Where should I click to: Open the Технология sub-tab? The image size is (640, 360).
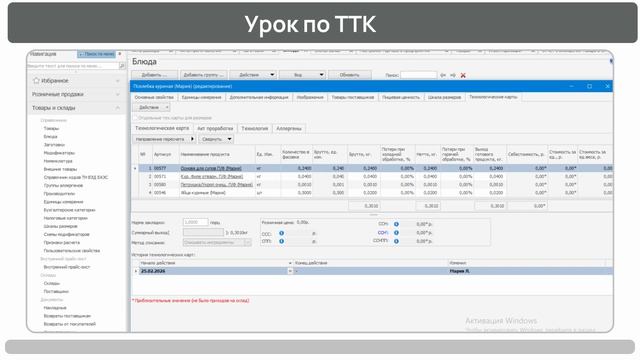point(254,129)
